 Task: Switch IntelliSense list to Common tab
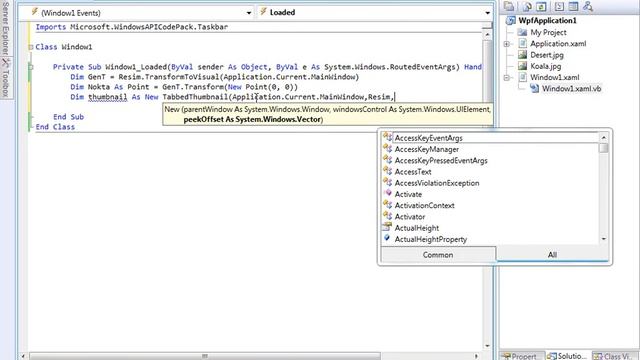(438, 255)
